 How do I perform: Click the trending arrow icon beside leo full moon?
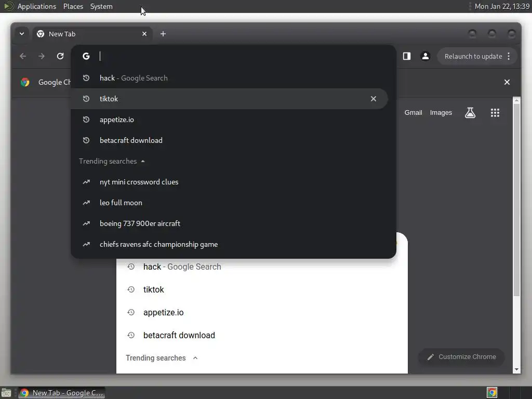(86, 203)
